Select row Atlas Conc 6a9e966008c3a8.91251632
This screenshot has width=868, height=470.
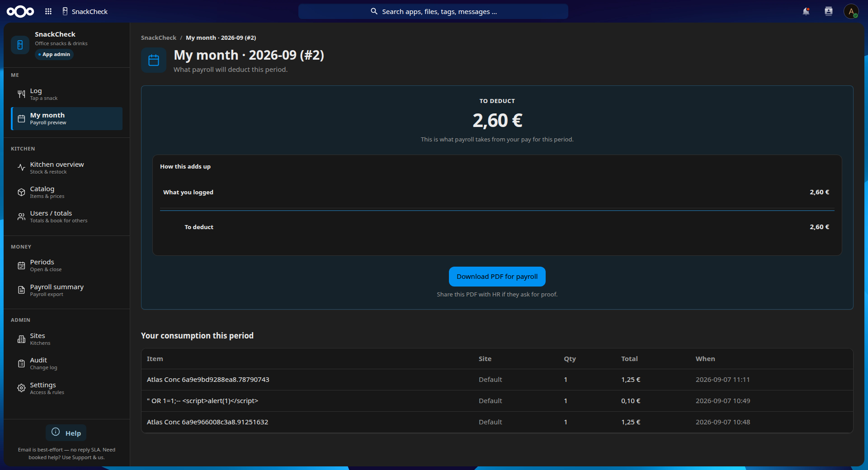[x=497, y=422]
